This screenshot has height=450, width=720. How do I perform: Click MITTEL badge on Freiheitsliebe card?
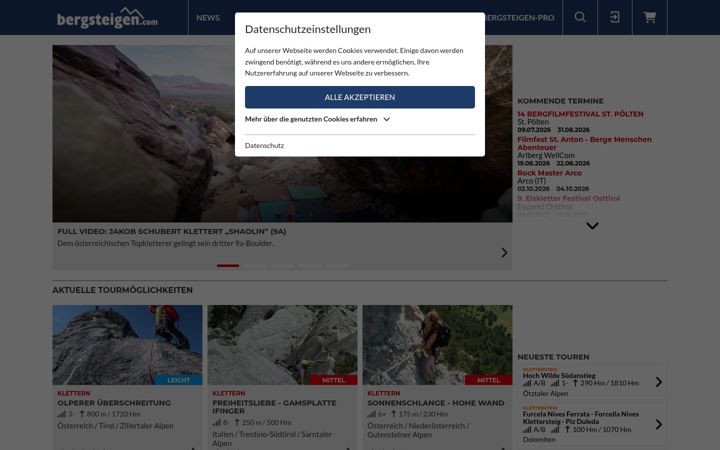coord(334,380)
